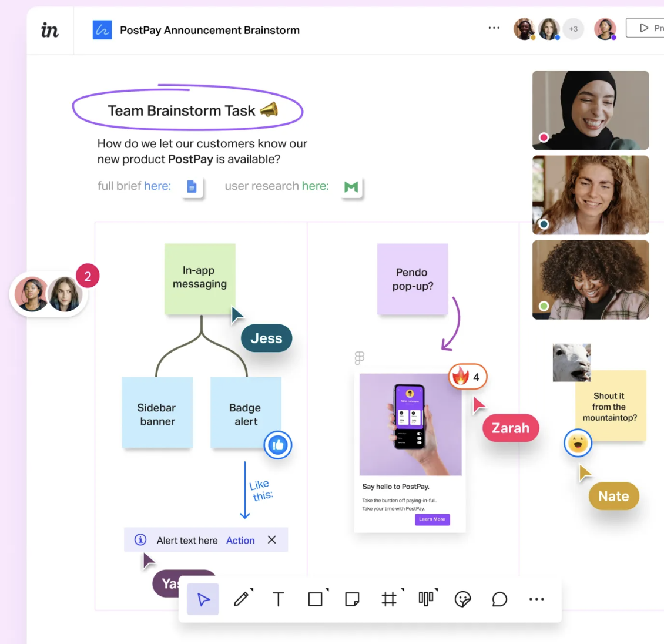Click the thumbs-up reaction on Badge alert
This screenshot has width=664, height=644.
click(278, 445)
